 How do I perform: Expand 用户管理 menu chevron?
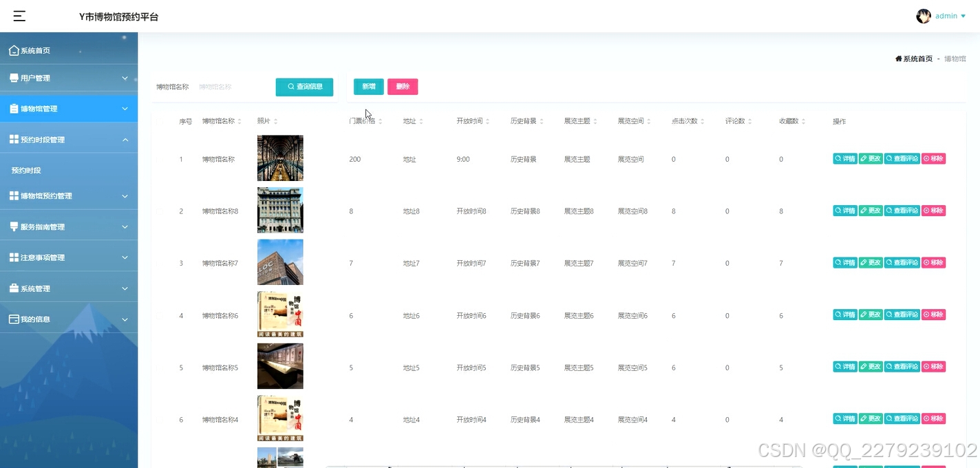[x=125, y=78]
